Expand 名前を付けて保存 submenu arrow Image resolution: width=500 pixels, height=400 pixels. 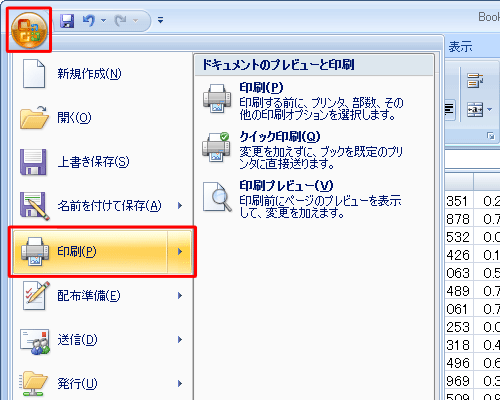click(180, 206)
